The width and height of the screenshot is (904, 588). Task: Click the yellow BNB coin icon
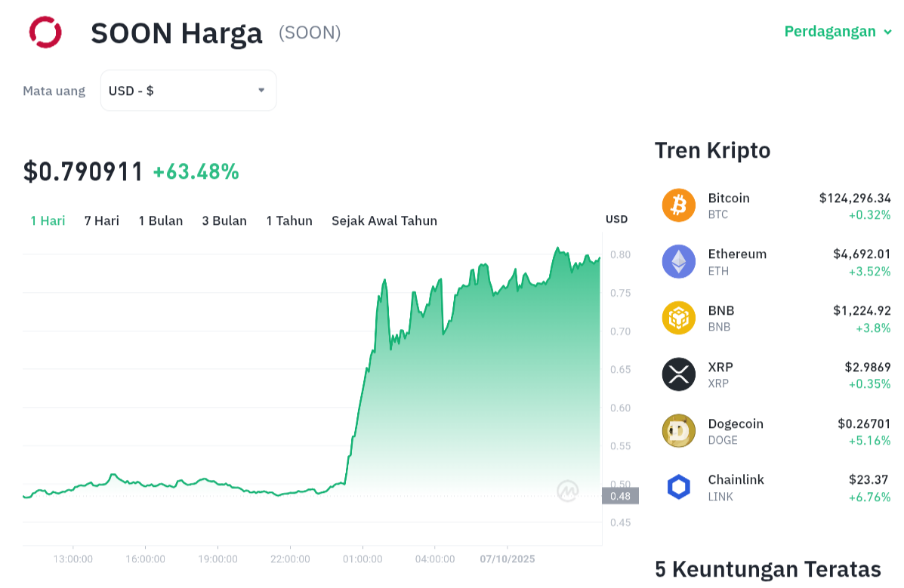click(x=678, y=318)
